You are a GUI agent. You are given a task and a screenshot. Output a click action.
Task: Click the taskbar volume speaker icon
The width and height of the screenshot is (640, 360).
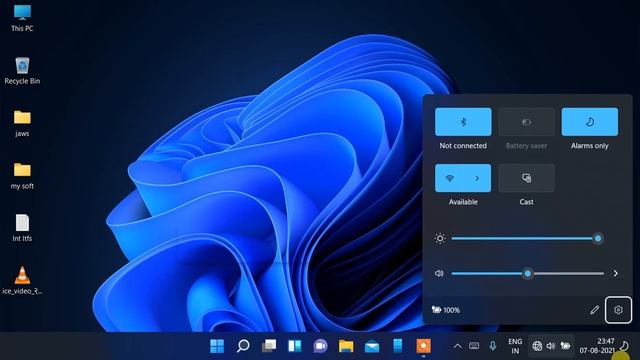pyautogui.click(x=551, y=346)
